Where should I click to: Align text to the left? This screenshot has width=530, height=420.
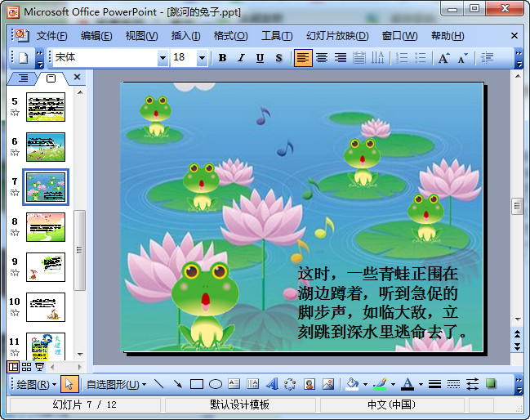click(303, 58)
